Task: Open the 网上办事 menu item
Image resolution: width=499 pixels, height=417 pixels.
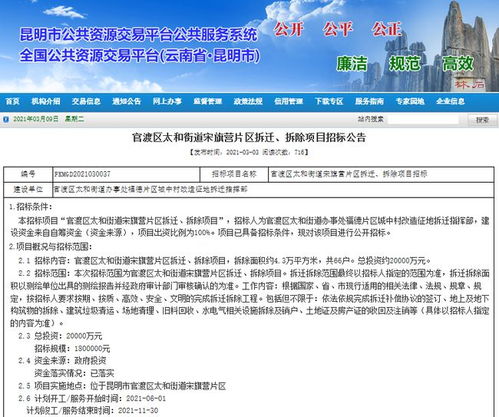Action: 167,101
